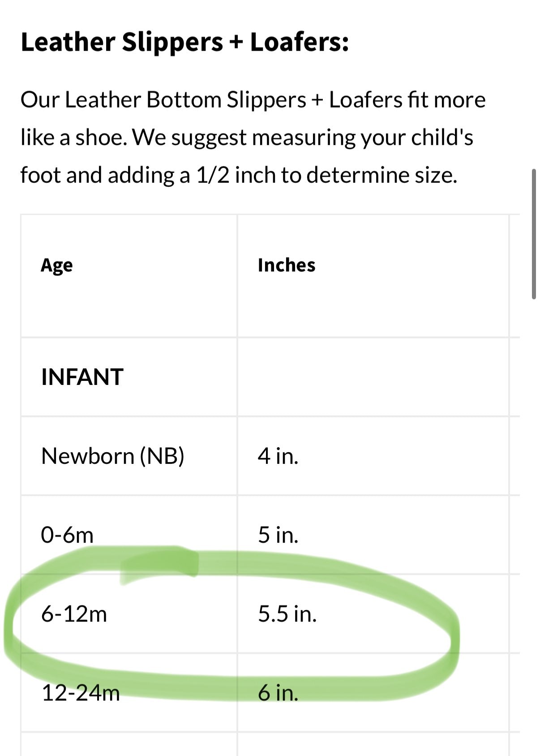540x756 pixels.
Task: Click the vertical scrollbar on the right edge
Action: coord(533,233)
